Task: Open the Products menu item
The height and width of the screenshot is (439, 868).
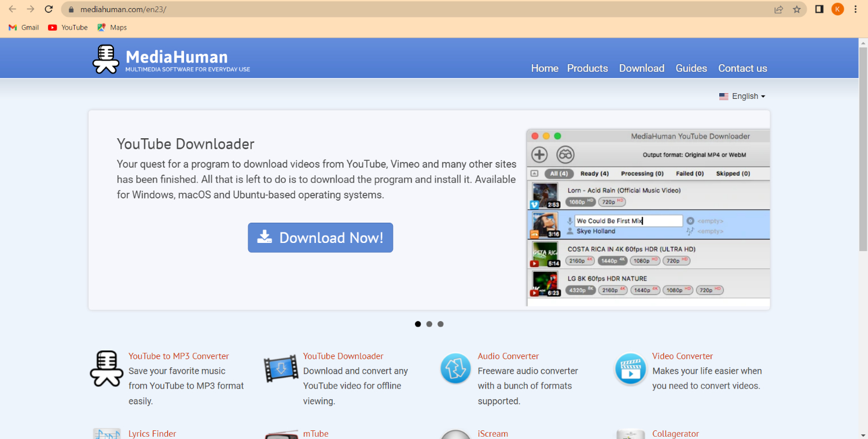Action: 587,68
